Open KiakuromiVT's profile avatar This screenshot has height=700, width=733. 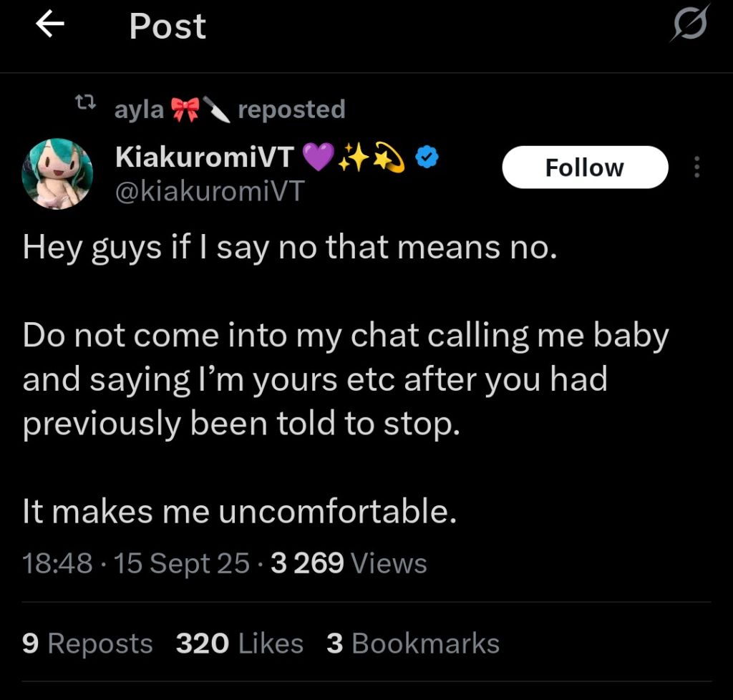(57, 174)
